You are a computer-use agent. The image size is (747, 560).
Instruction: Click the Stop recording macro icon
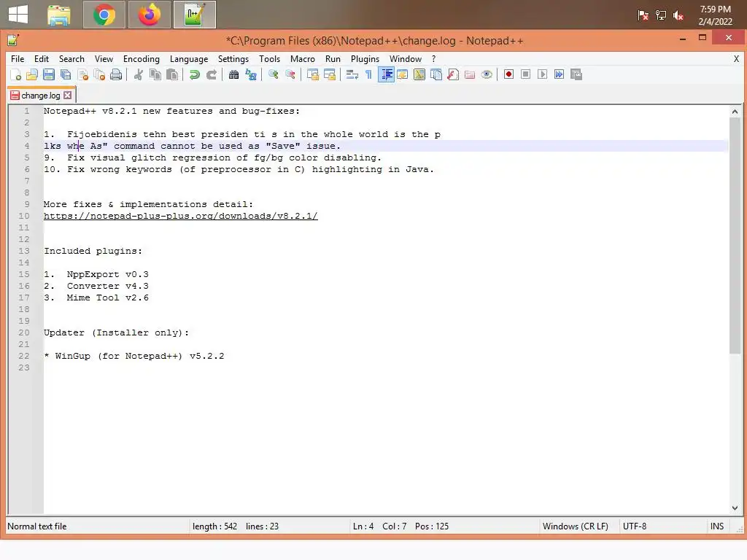[525, 74]
